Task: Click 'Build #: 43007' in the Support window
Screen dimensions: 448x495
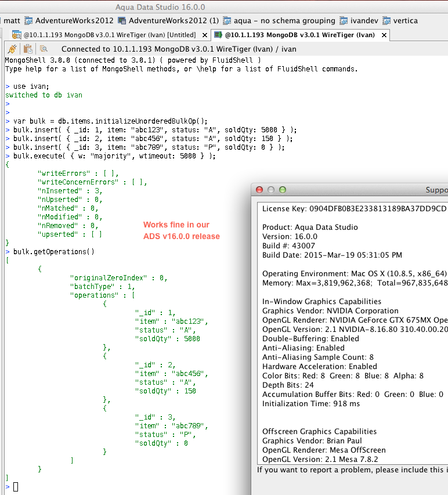Action: pyautogui.click(x=288, y=246)
